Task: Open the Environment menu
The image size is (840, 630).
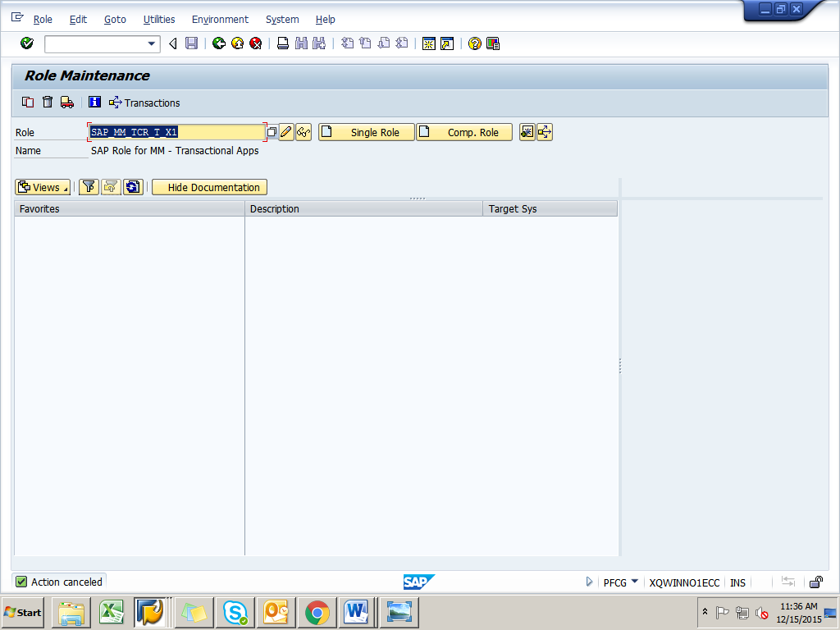Action: 220,19
